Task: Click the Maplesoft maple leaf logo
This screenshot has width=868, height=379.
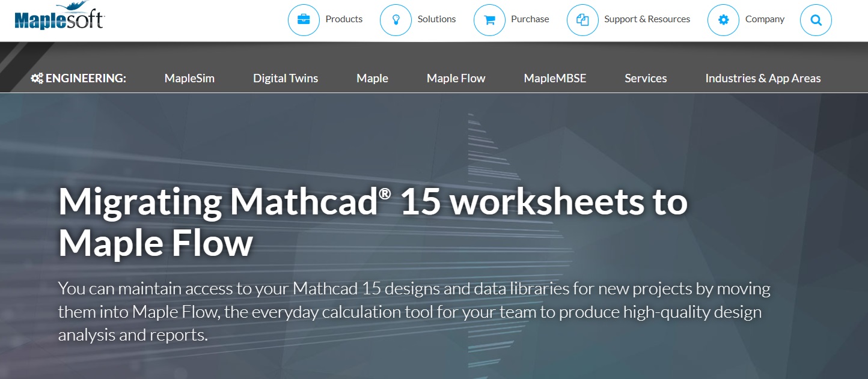Action: [x=72, y=8]
